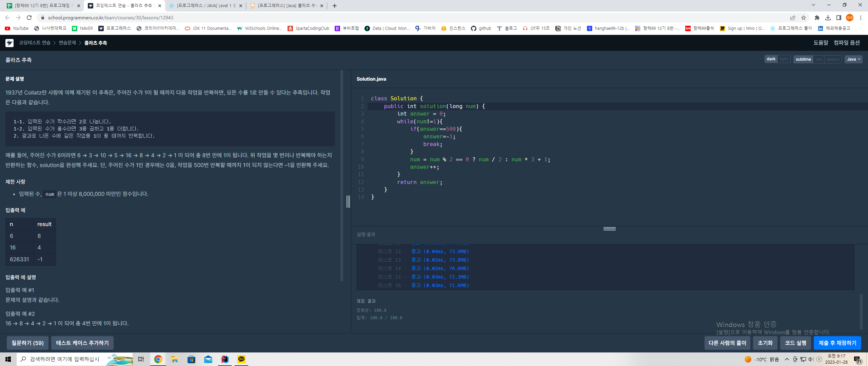Click the 제출 후 채점하기 button
868x366 pixels.
pos(837,343)
